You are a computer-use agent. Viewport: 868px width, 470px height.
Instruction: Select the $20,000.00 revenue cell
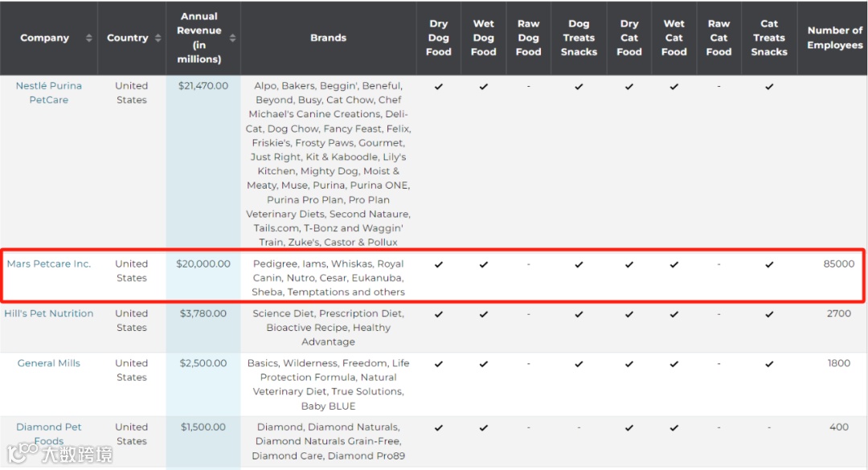[203, 264]
